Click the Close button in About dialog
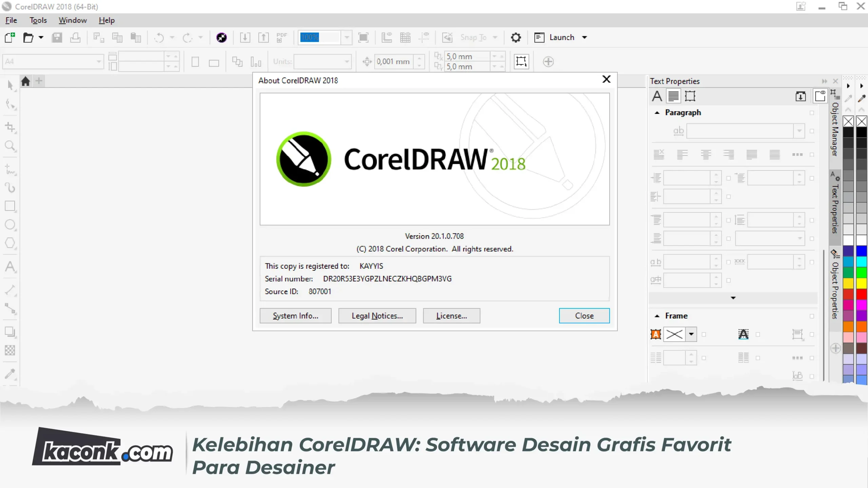Image resolution: width=868 pixels, height=488 pixels. (x=584, y=316)
